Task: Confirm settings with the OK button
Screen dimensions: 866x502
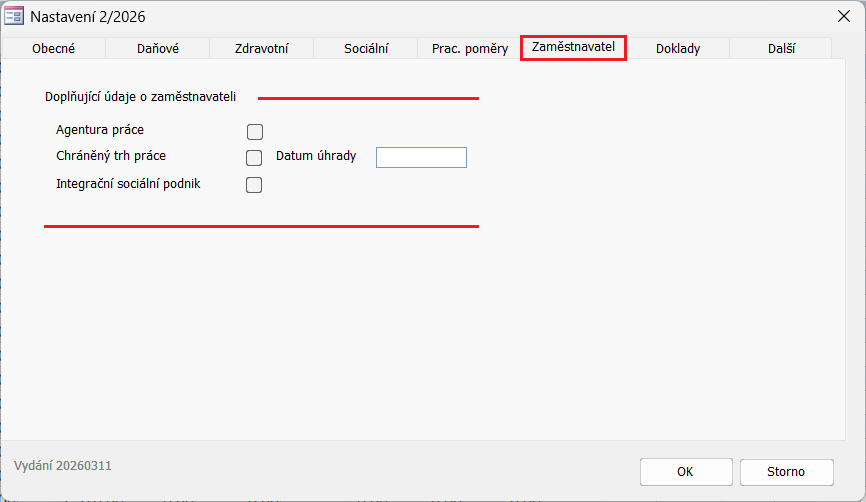Action: pos(685,472)
